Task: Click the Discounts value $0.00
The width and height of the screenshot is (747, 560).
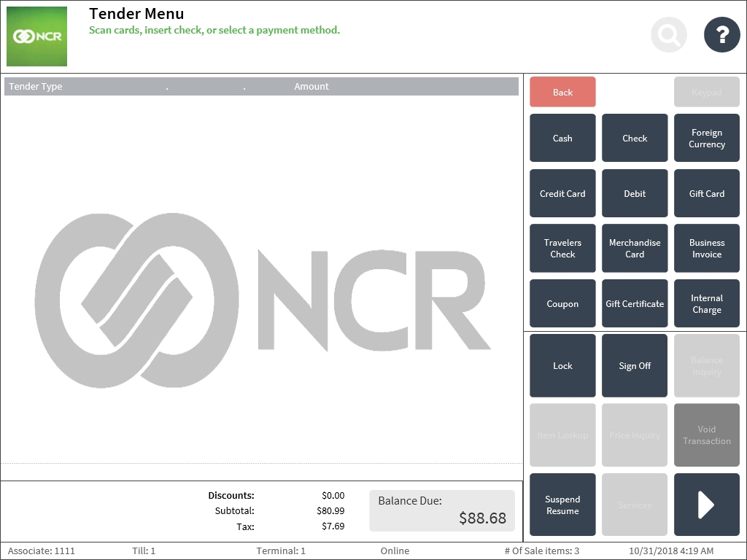Action: 333,496
